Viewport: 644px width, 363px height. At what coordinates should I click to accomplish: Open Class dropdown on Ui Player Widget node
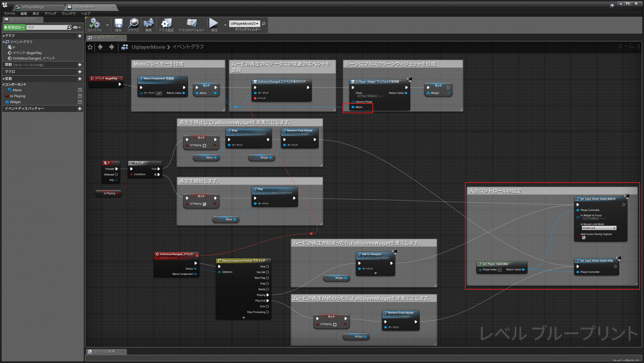click(x=367, y=96)
